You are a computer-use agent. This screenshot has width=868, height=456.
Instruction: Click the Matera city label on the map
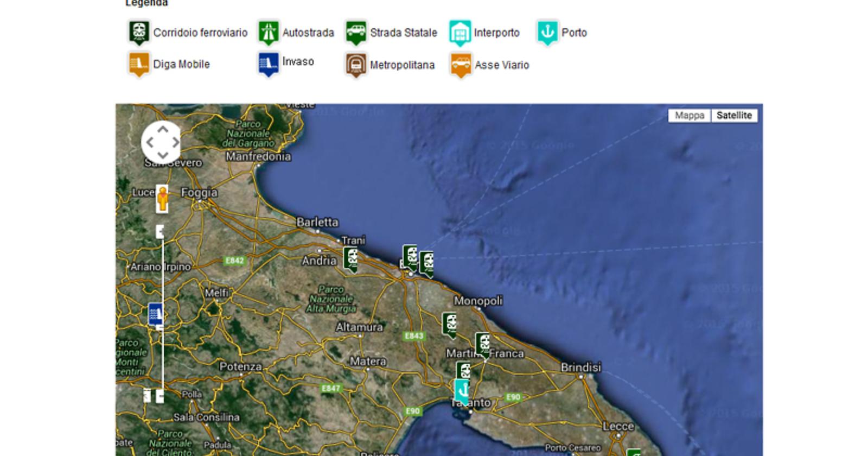tap(368, 361)
